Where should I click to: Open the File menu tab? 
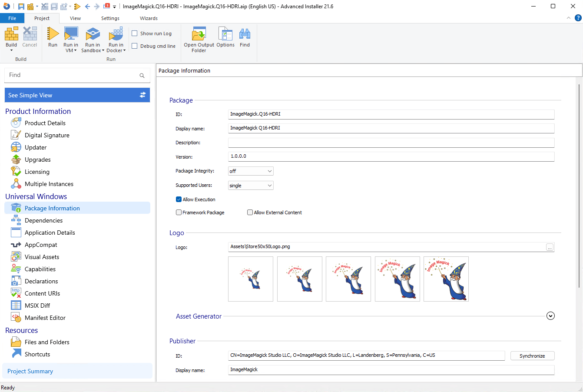12,18
